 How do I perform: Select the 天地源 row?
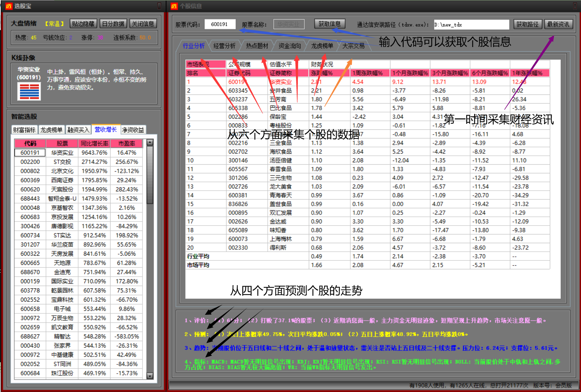pyautogui.click(x=79, y=263)
